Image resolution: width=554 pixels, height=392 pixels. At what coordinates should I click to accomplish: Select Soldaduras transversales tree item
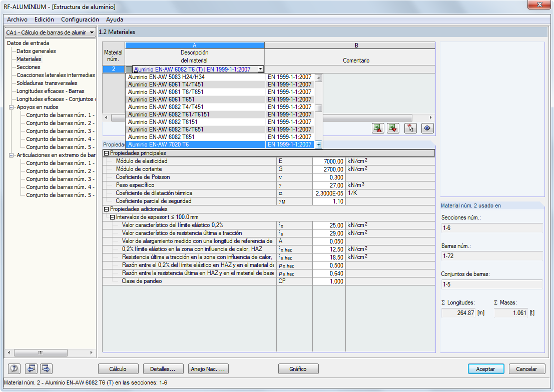pos(47,83)
